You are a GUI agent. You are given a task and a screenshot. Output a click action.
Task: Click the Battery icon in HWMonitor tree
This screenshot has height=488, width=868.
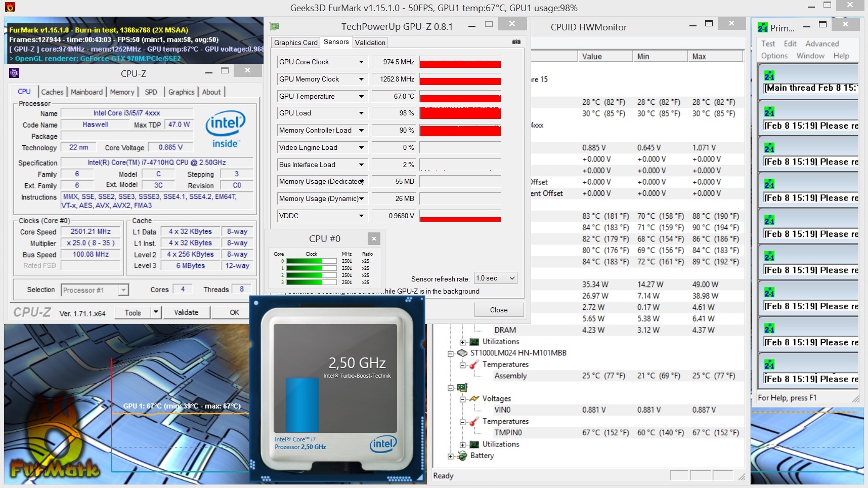pyautogui.click(x=462, y=456)
